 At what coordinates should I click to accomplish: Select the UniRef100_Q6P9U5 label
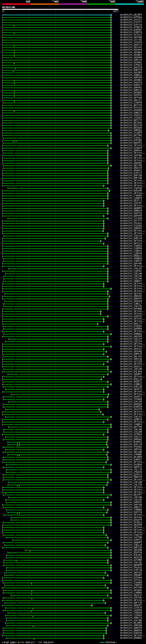[x=131, y=216]
